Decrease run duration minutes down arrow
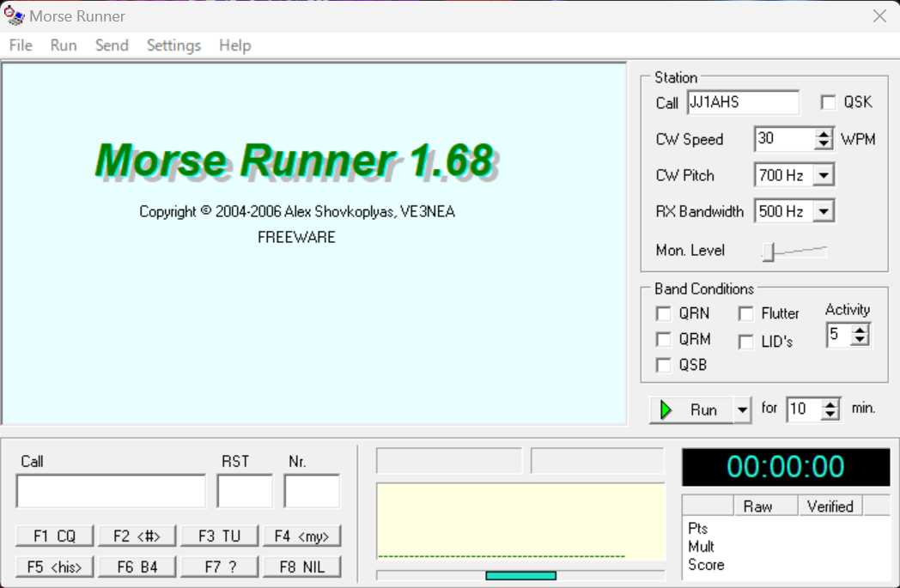 [x=830, y=415]
